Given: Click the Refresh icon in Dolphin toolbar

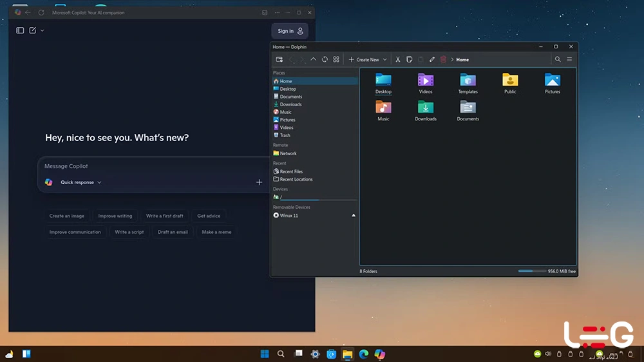Looking at the screenshot, I should 325,59.
